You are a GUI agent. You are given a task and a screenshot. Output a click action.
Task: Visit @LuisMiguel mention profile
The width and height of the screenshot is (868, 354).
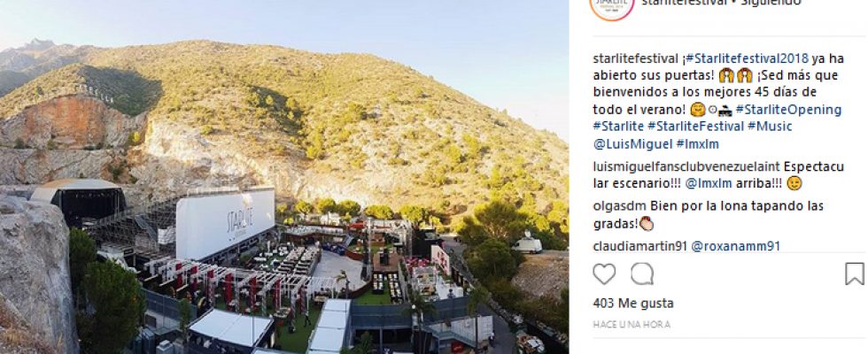pos(632,143)
